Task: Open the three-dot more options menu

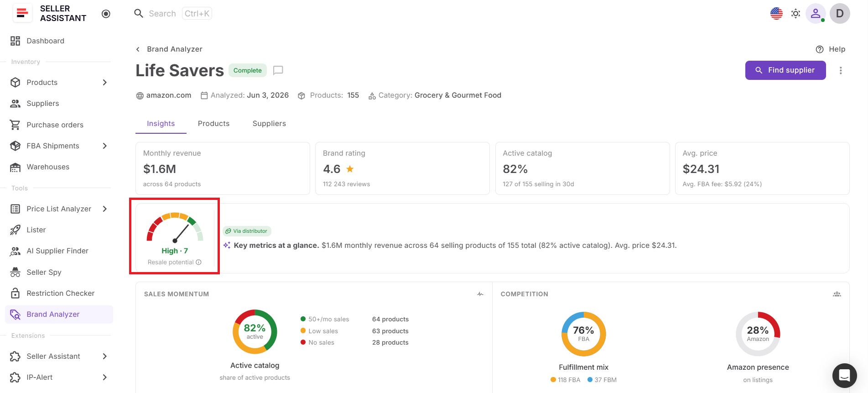Action: 841,70
